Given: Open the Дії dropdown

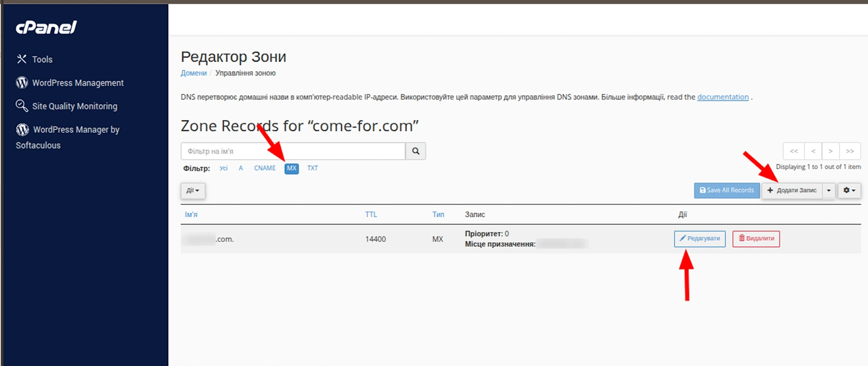Looking at the screenshot, I should [193, 191].
